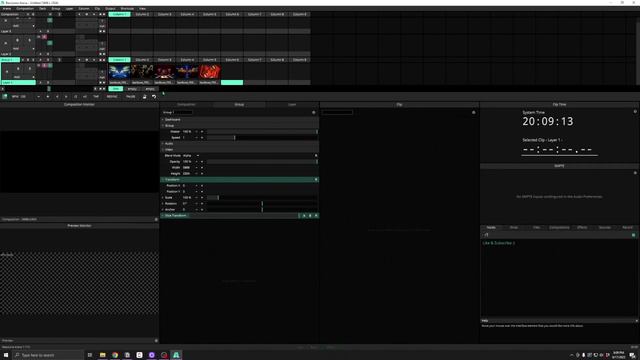Trigger Column 9 in the top row
Screen dimensions: 640x360
pyautogui.click(x=300, y=14)
